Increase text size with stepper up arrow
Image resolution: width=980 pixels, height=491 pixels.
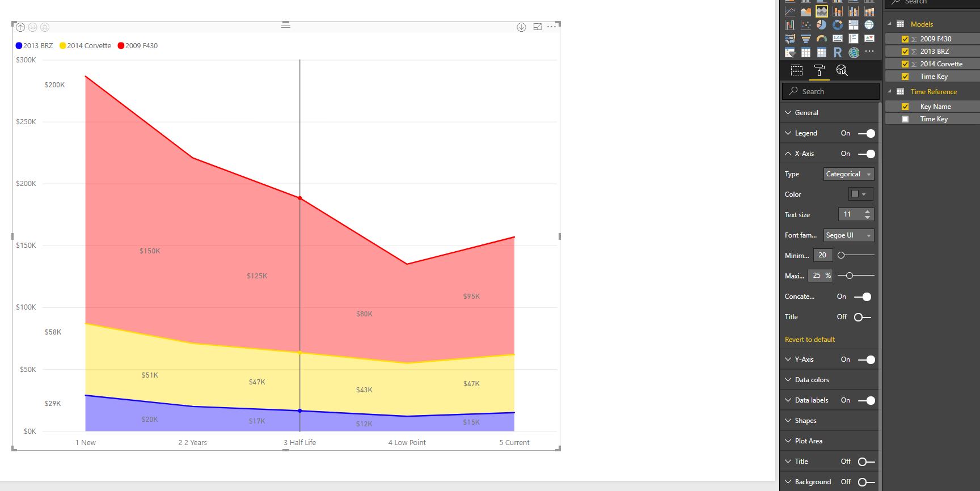867,211
